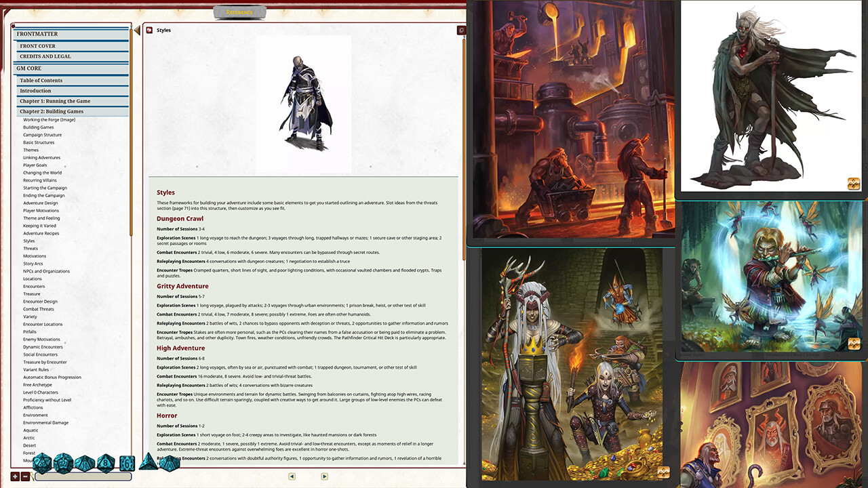Screen dimensions: 868x488
Task: Click the link icon beside the Styles title
Action: [149, 30]
